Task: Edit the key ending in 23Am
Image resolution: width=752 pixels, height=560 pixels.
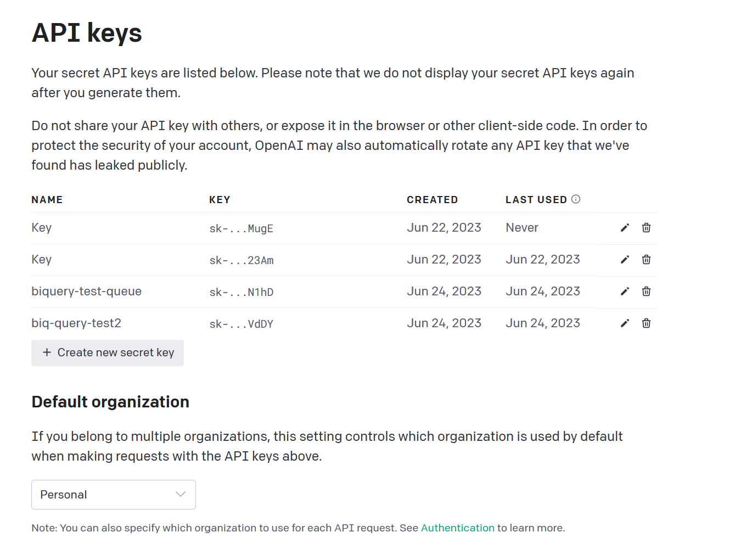Action: click(625, 260)
